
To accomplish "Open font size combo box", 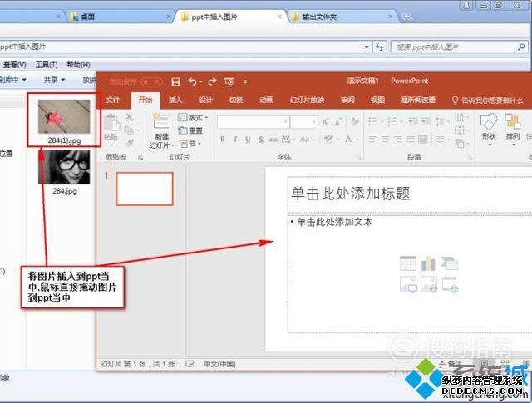I will point(304,122).
